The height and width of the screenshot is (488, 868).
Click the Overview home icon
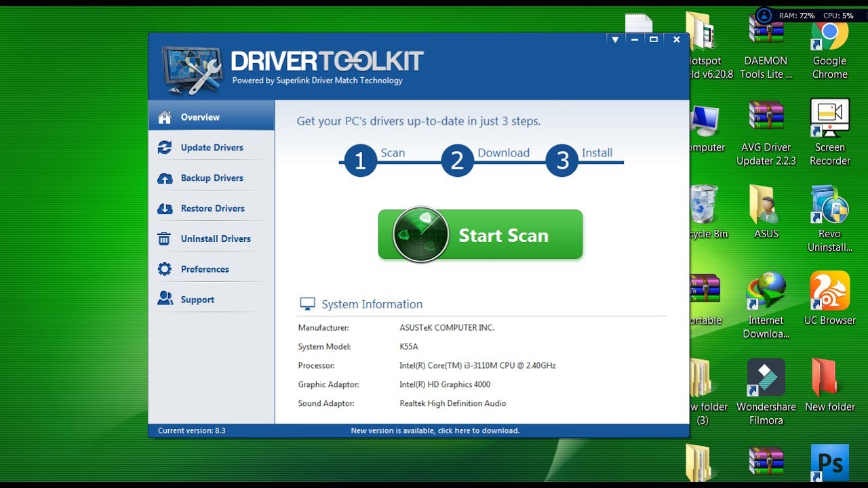tap(165, 117)
